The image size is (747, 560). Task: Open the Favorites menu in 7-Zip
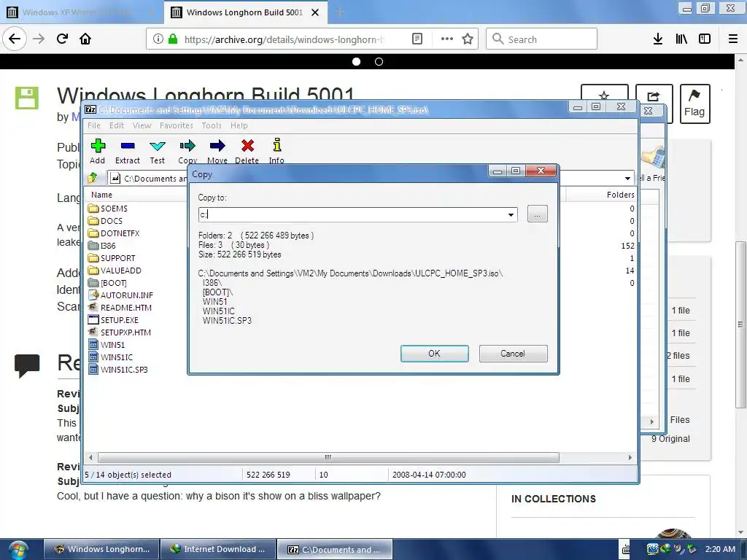[177, 125]
